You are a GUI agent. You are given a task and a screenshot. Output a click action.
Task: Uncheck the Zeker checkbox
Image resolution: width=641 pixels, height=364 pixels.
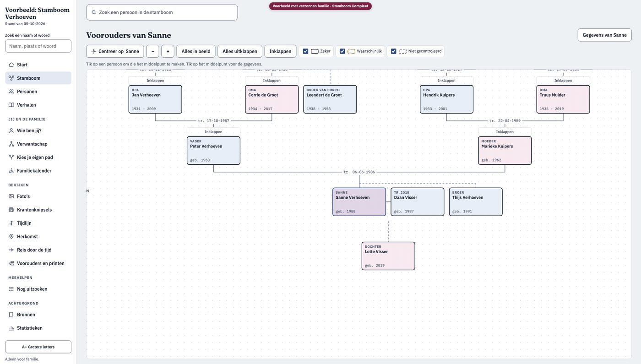tap(306, 51)
